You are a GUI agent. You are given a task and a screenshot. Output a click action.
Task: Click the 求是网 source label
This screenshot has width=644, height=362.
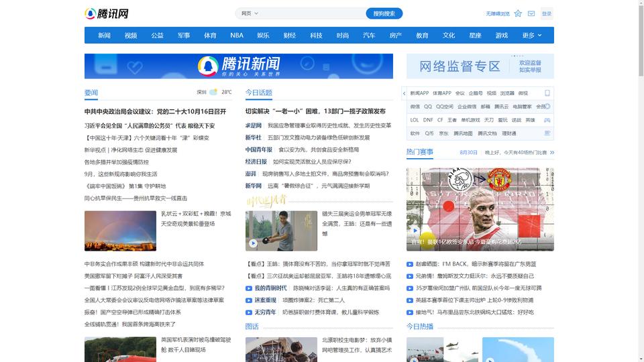[254, 125]
